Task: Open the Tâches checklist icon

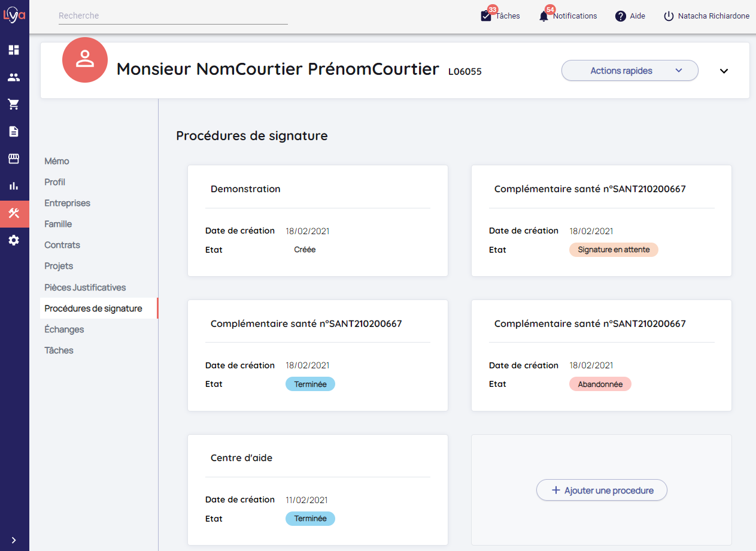Action: tap(486, 16)
